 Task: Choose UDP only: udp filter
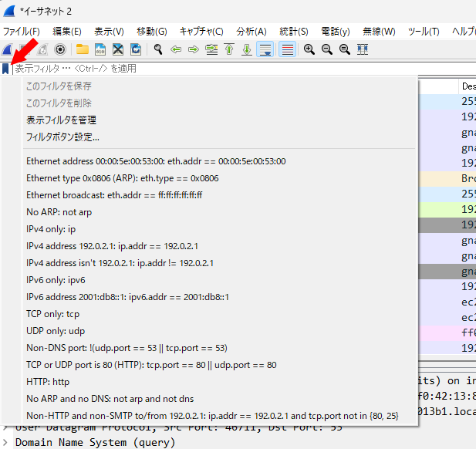pos(219,331)
